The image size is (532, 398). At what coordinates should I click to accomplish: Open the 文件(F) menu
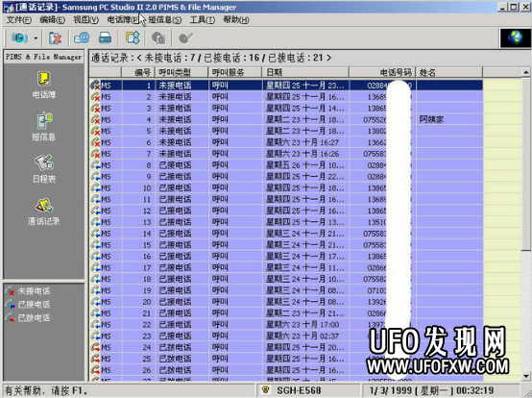coord(19,20)
